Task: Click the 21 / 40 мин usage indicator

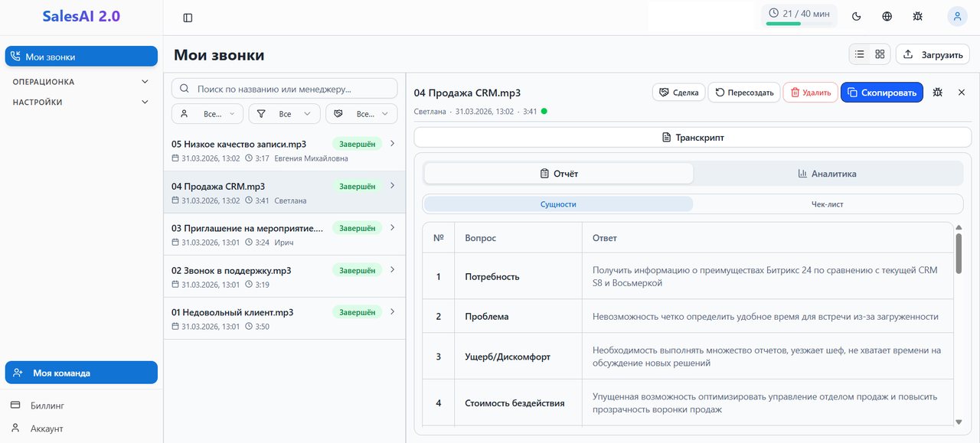Action: click(799, 15)
